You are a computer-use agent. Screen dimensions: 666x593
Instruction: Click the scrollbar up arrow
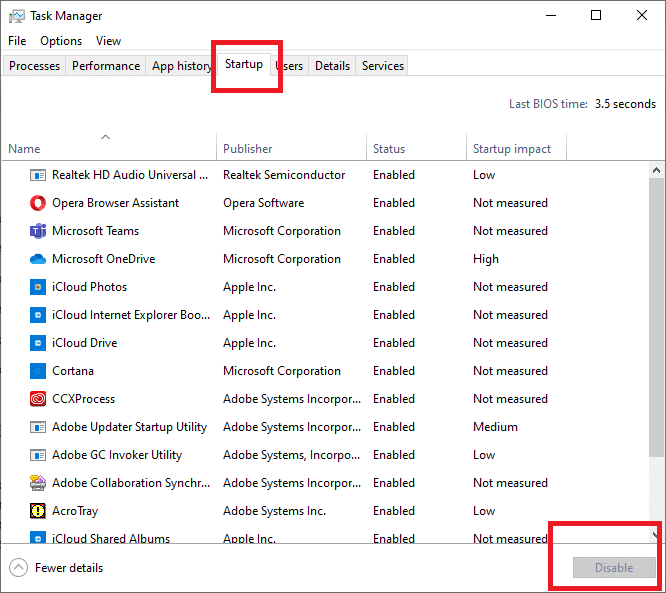pyautogui.click(x=656, y=170)
